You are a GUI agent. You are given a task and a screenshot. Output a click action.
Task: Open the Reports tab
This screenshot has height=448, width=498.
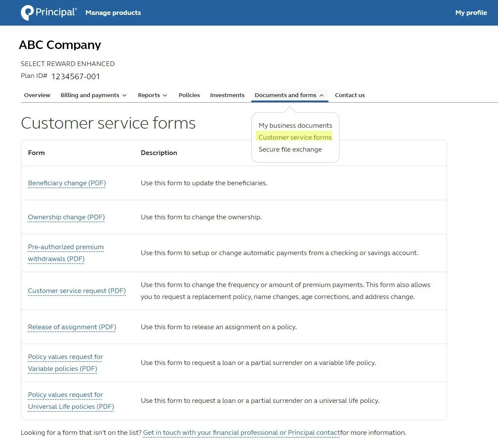[149, 95]
